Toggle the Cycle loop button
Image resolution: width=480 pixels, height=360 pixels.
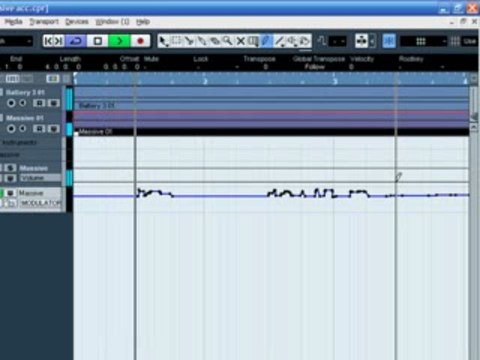tap(76, 41)
